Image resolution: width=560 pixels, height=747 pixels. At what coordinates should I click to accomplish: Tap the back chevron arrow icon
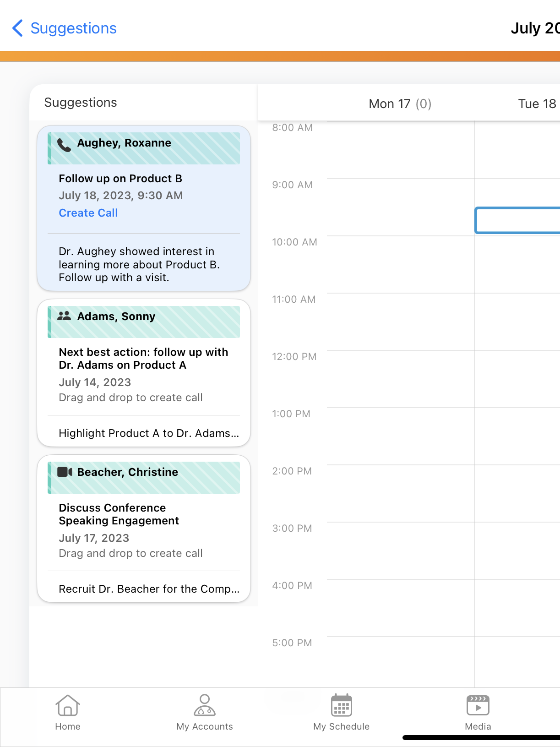[x=17, y=28]
